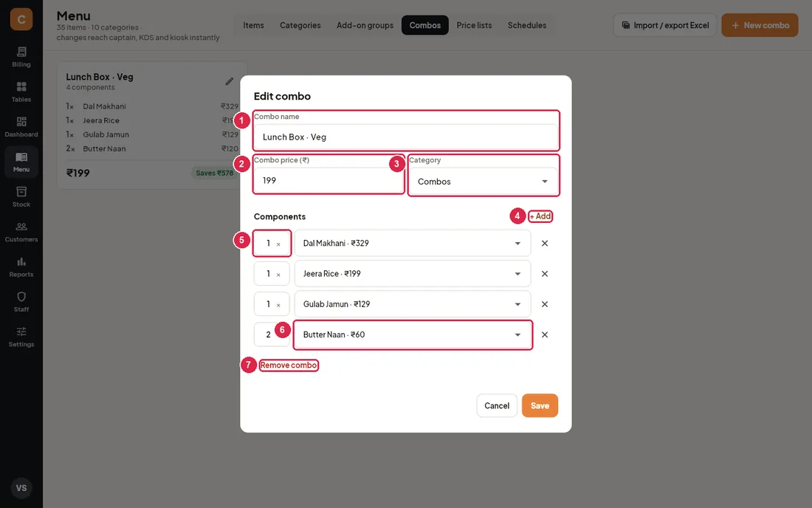Open the Gulab Jamun item dropdown
The image size is (812, 508).
pos(413,304)
